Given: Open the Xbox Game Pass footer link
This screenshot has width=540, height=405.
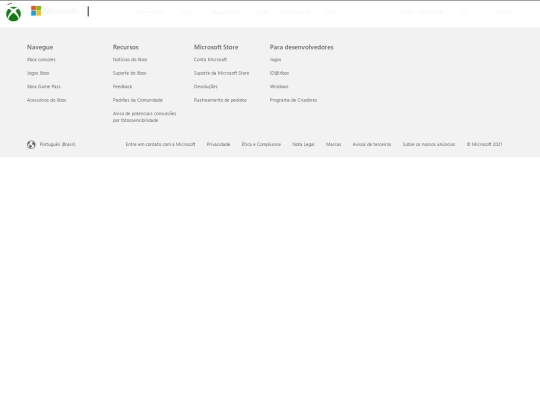Looking at the screenshot, I should [44, 86].
